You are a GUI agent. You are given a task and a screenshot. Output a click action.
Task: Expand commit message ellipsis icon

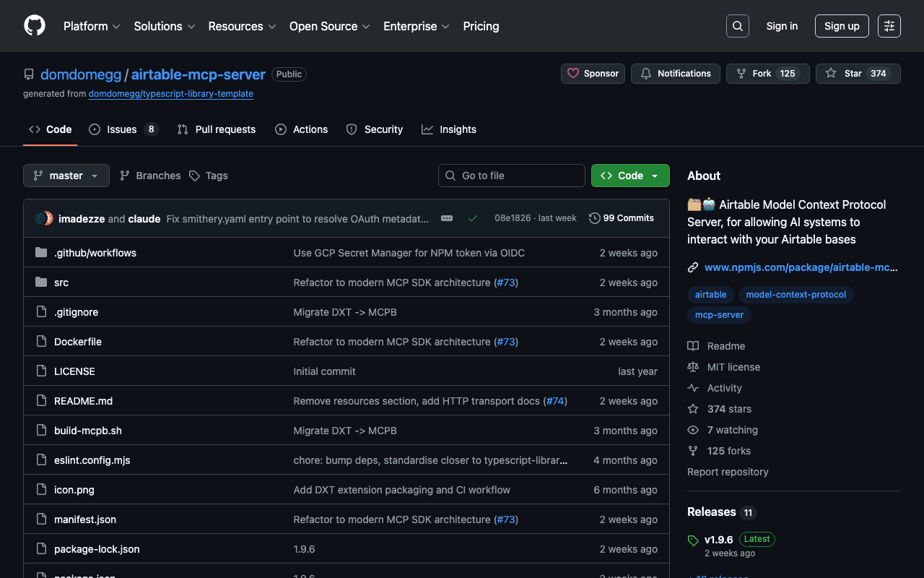447,218
